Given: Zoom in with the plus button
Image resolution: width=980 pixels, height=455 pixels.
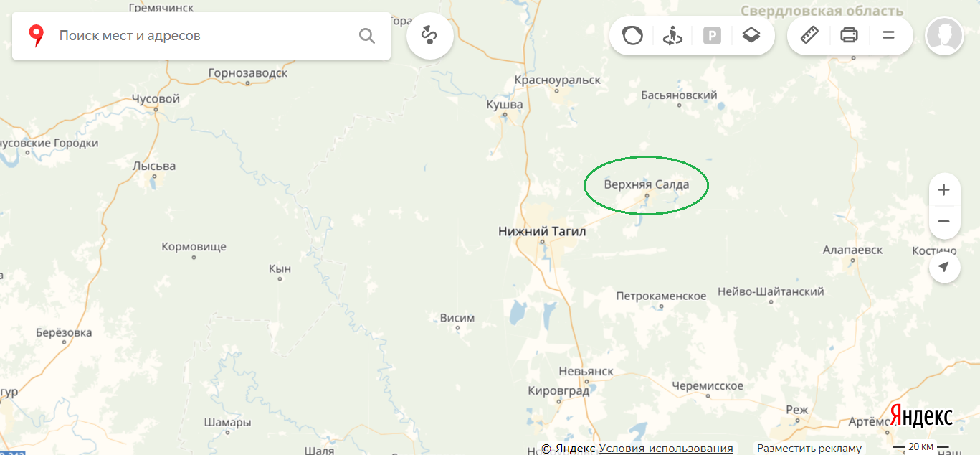Looking at the screenshot, I should (944, 190).
